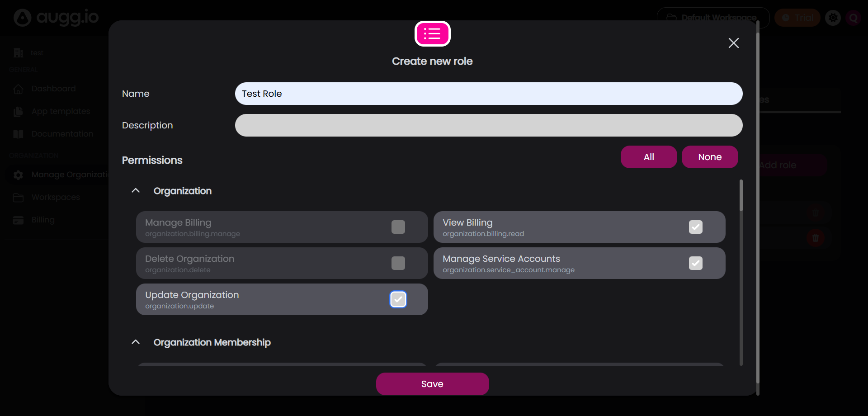
Task: Click the pink list icon atop dialog
Action: point(432,34)
